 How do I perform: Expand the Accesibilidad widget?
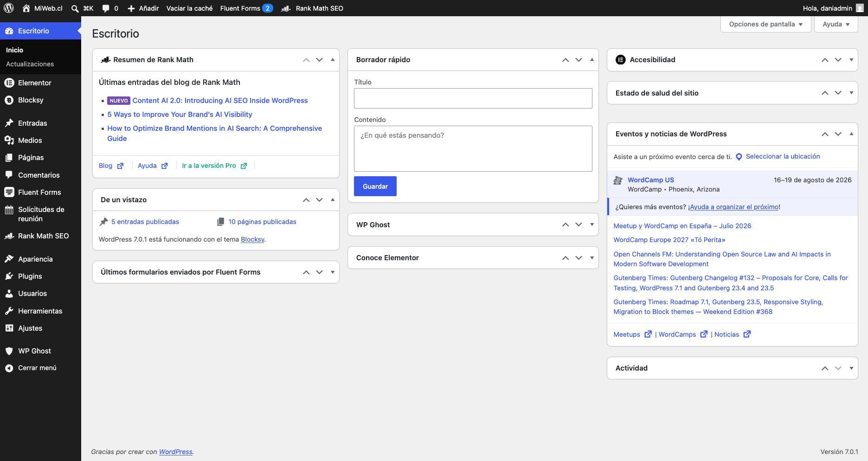pos(851,60)
